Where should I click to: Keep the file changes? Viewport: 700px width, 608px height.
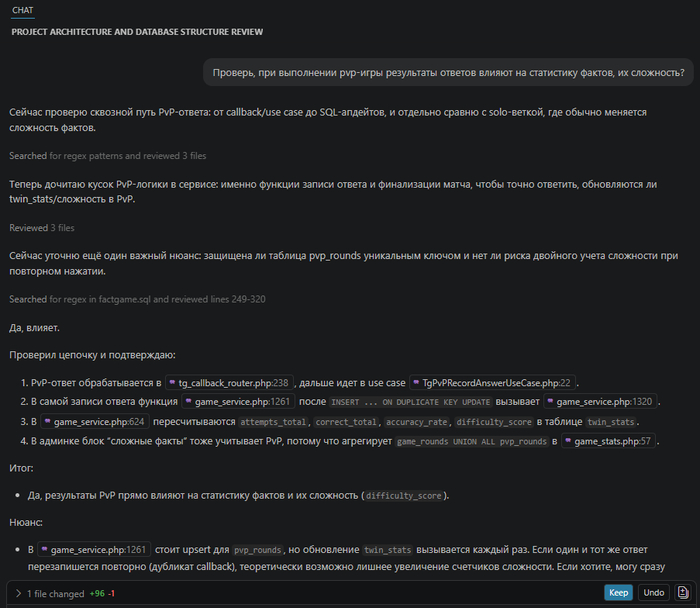618,592
